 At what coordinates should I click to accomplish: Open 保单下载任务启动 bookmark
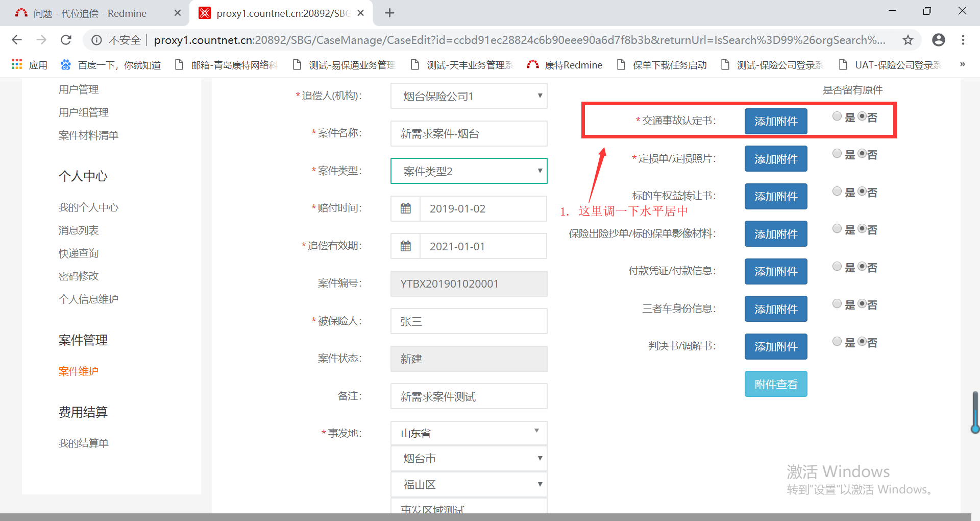[662, 65]
